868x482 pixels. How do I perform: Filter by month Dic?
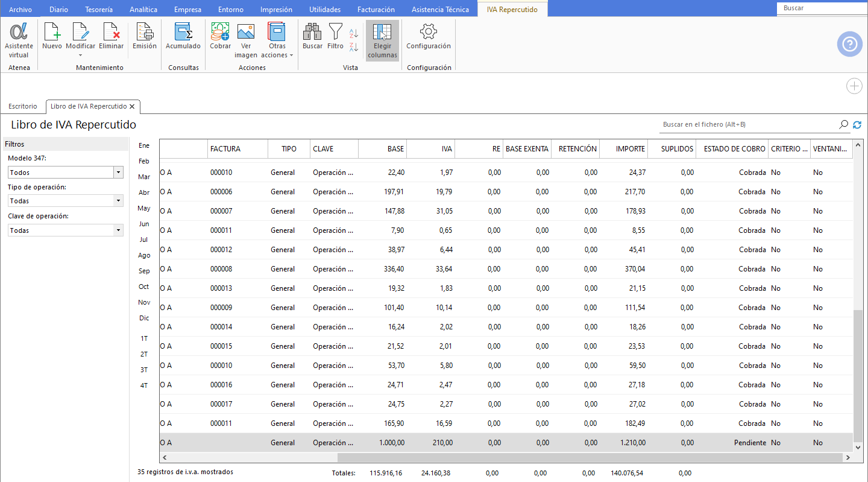144,318
